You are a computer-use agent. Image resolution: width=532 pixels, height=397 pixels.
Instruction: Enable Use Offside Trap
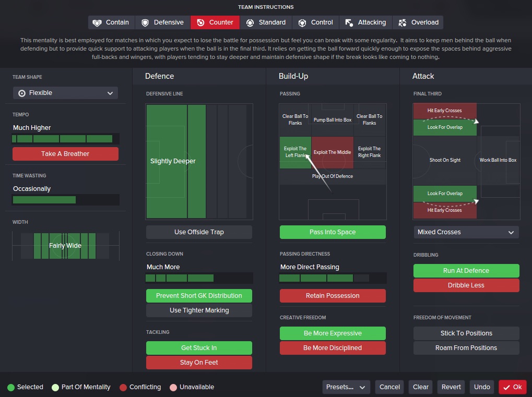tap(199, 232)
